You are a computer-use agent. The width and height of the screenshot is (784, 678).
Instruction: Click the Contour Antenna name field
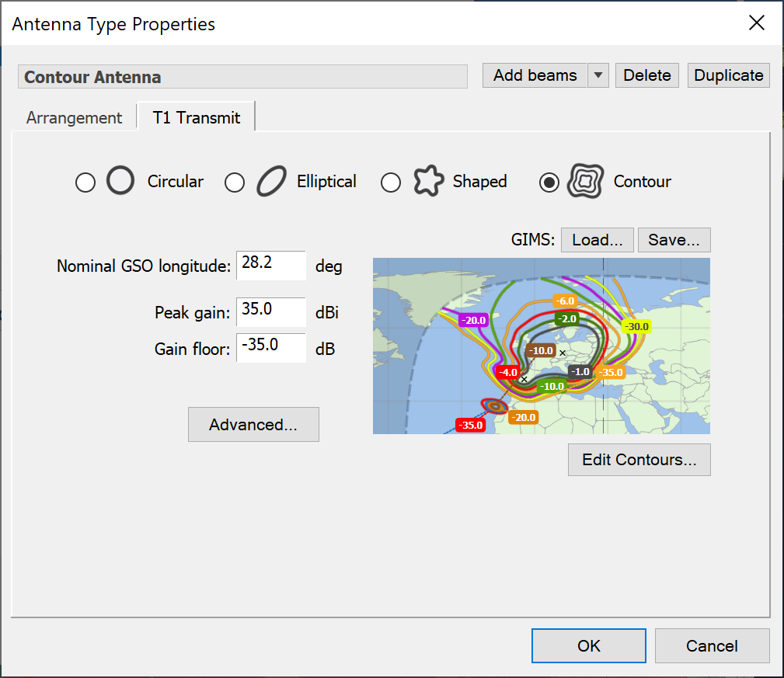[x=242, y=77]
